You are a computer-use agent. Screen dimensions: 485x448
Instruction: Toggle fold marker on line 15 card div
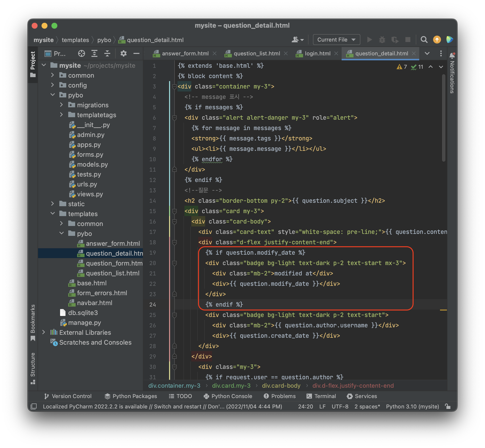point(174,211)
